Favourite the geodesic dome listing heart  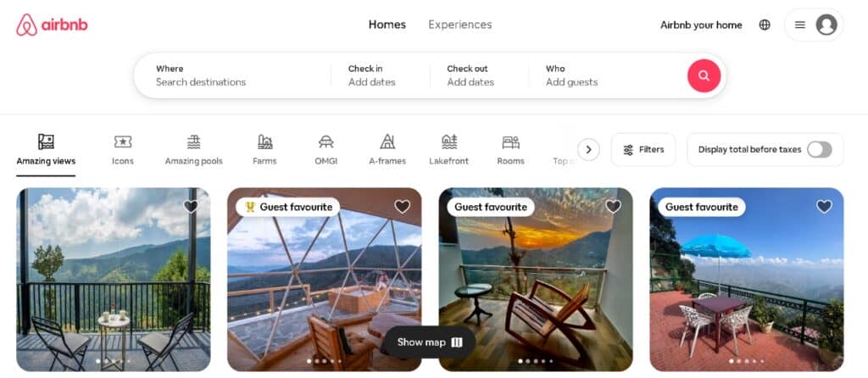(402, 207)
